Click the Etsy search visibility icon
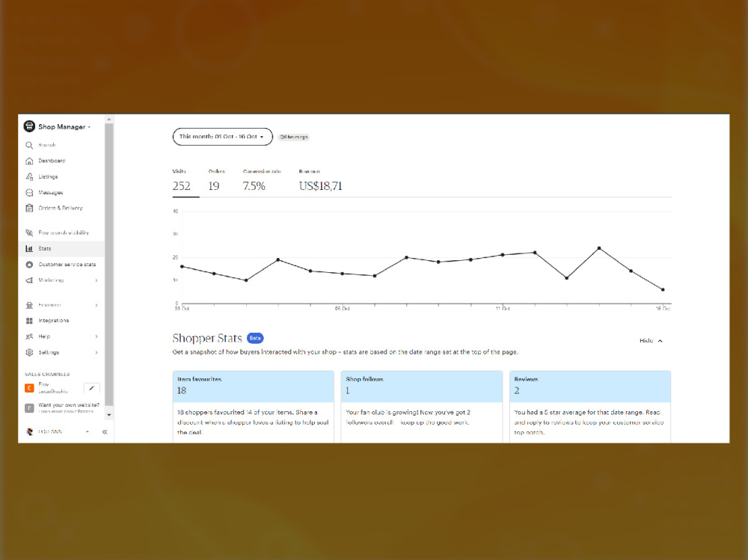Image resolution: width=748 pixels, height=560 pixels. click(x=29, y=233)
